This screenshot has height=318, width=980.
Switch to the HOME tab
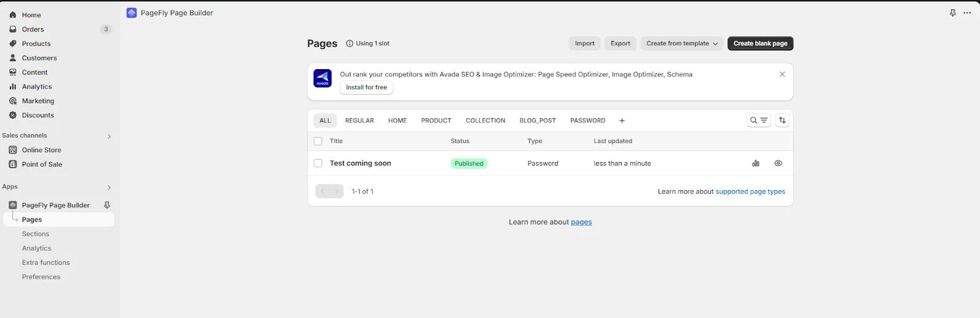398,120
